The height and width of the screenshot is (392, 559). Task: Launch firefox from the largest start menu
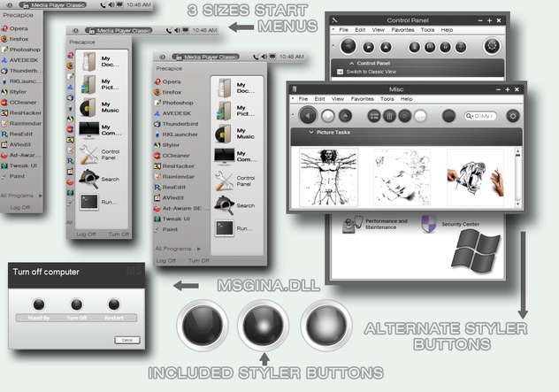point(168,92)
